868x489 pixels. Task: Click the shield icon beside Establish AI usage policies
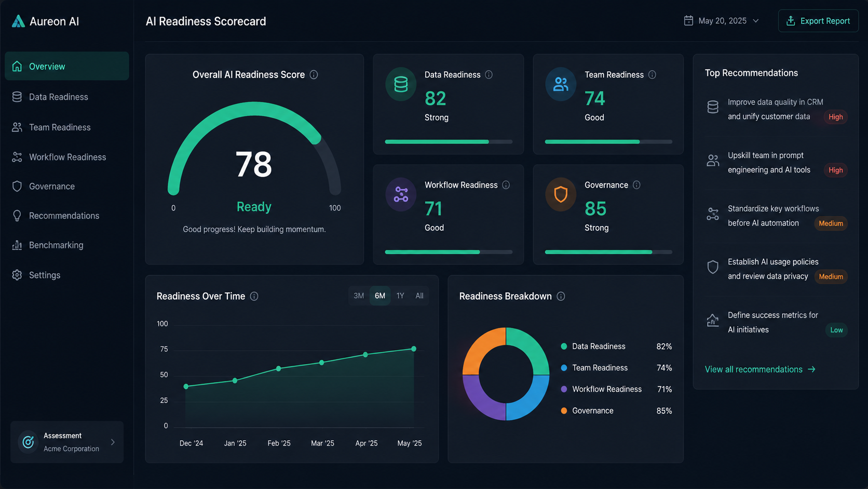713,267
